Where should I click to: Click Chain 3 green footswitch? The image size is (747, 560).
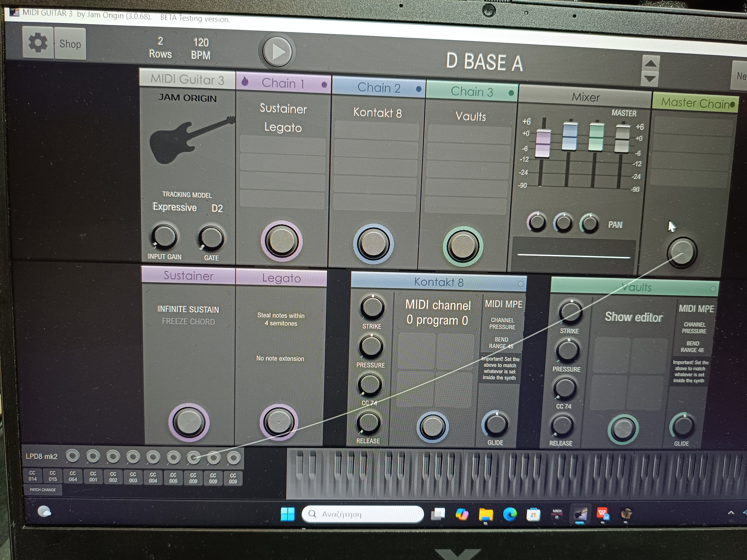point(463,246)
